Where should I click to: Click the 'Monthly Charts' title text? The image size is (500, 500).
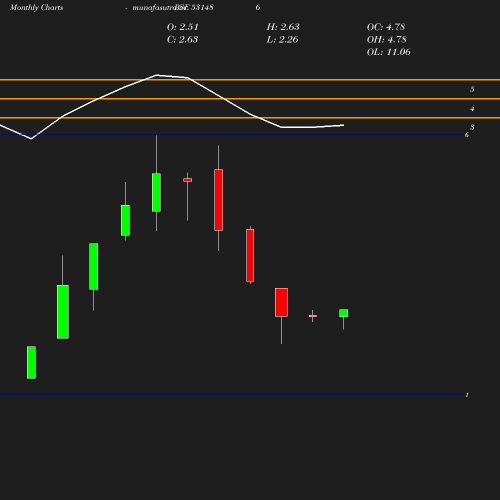coord(37,7)
